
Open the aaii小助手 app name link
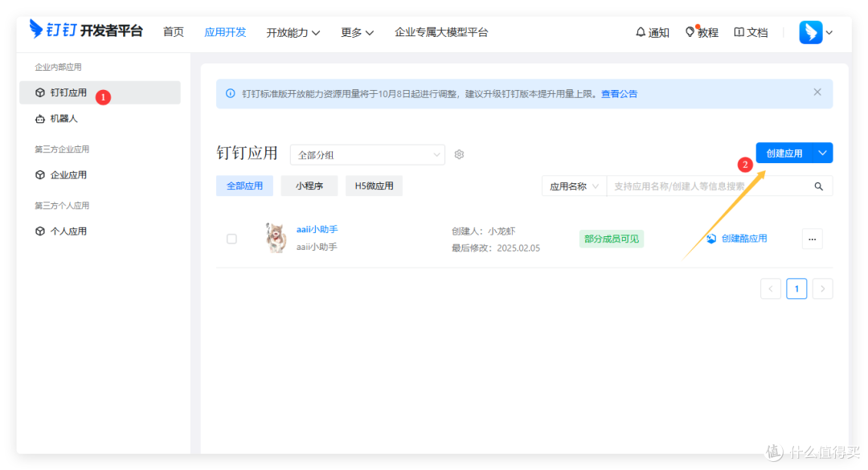[317, 229]
